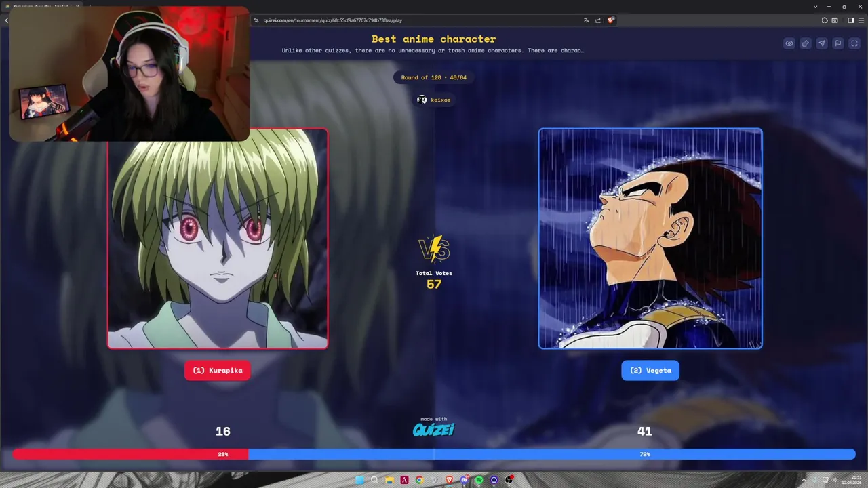Click the Best anime character title
This screenshot has height=488, width=868.
pos(434,39)
